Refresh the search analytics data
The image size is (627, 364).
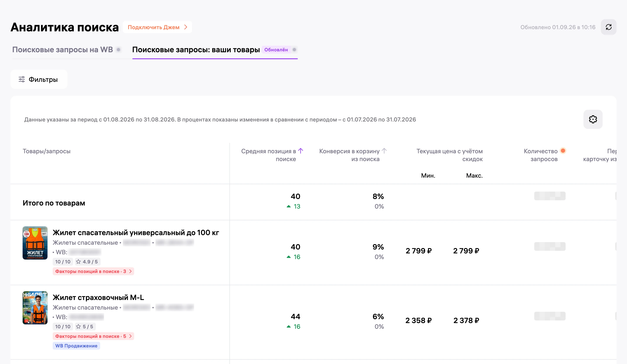tap(608, 27)
